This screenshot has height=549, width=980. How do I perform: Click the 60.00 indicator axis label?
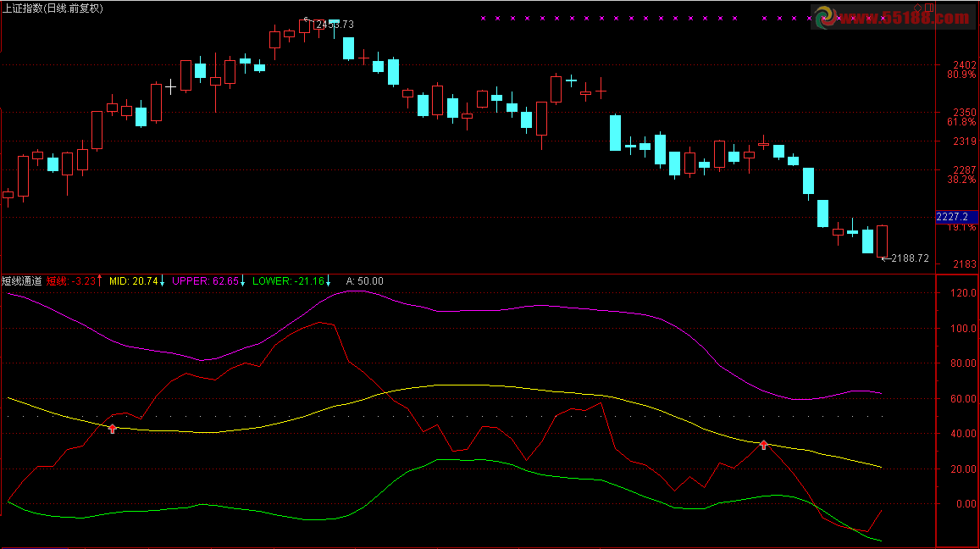coord(963,398)
